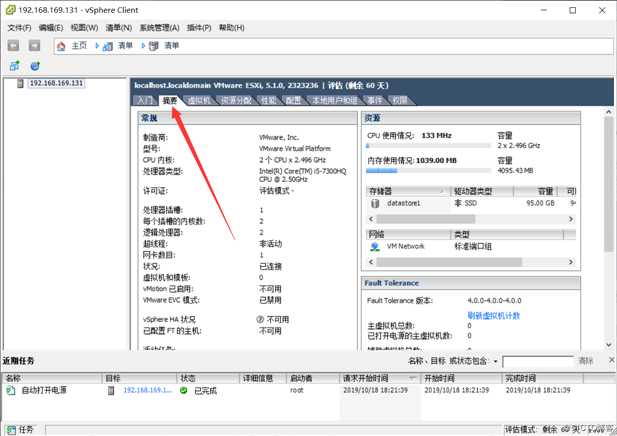The width and height of the screenshot is (617, 436).
Task: Click help icon next to vSphere HA 状况
Action: pyautogui.click(x=260, y=319)
